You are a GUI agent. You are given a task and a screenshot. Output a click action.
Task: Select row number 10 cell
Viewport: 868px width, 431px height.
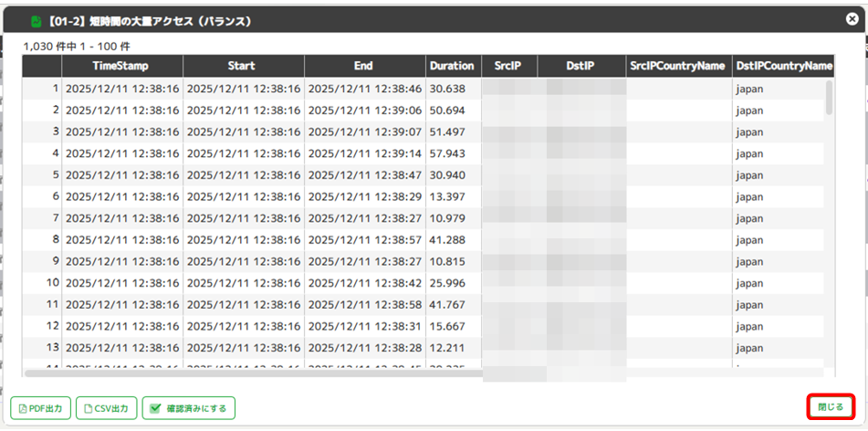[42, 283]
